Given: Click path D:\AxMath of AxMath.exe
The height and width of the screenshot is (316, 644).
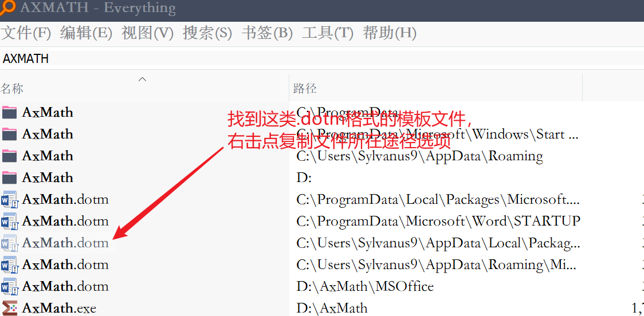Looking at the screenshot, I should click(332, 308).
